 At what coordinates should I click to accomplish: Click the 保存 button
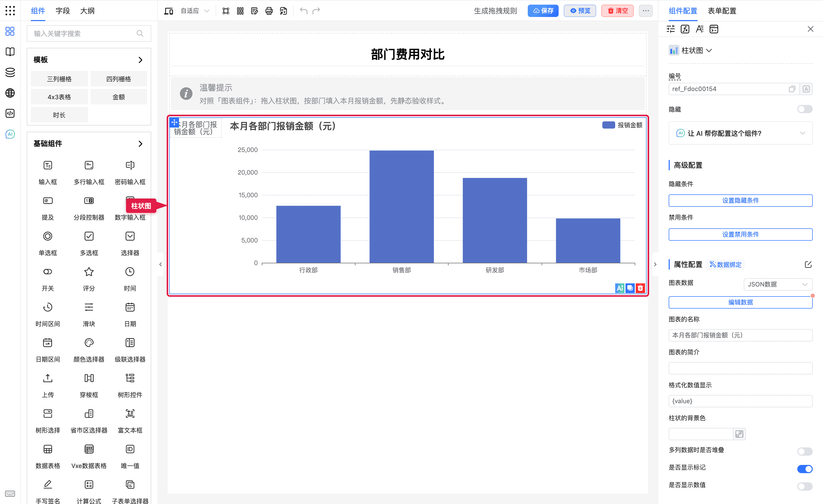point(543,11)
